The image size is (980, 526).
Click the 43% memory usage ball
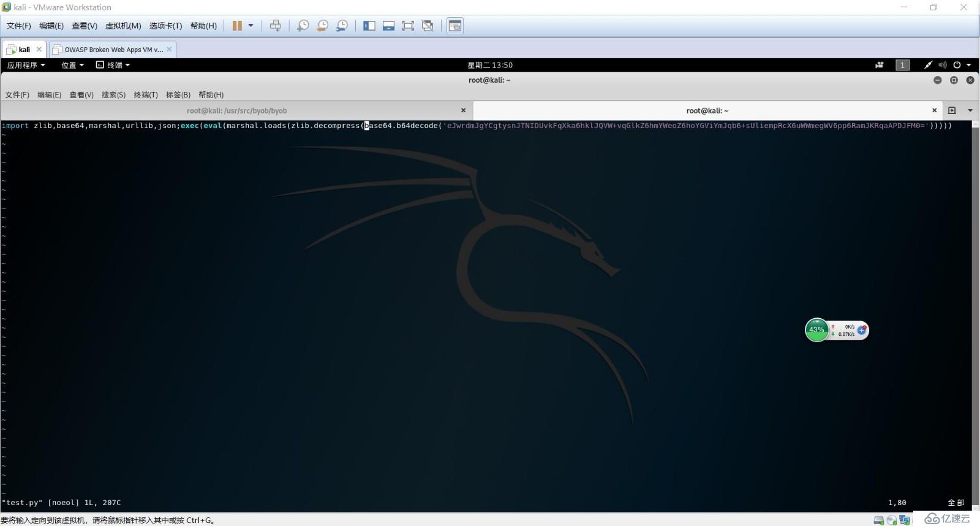(816, 330)
